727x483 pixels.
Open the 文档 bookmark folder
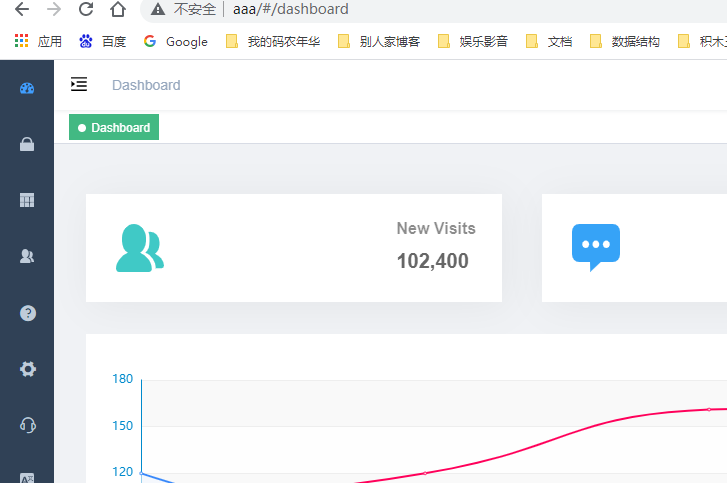pos(548,41)
